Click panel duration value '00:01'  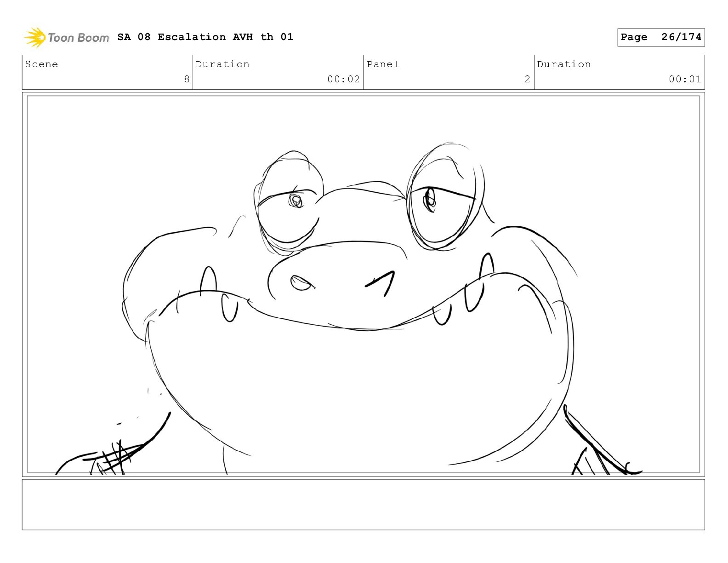(x=685, y=79)
